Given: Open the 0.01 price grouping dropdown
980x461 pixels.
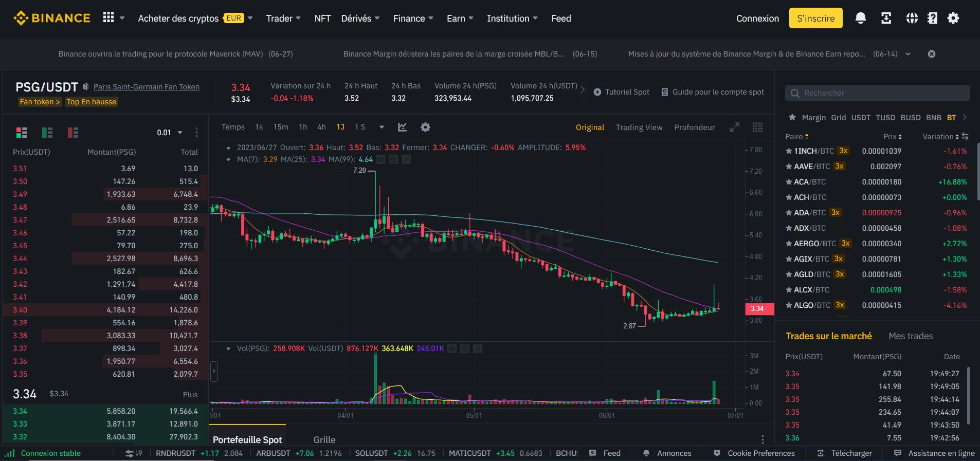Looking at the screenshot, I should (x=170, y=133).
